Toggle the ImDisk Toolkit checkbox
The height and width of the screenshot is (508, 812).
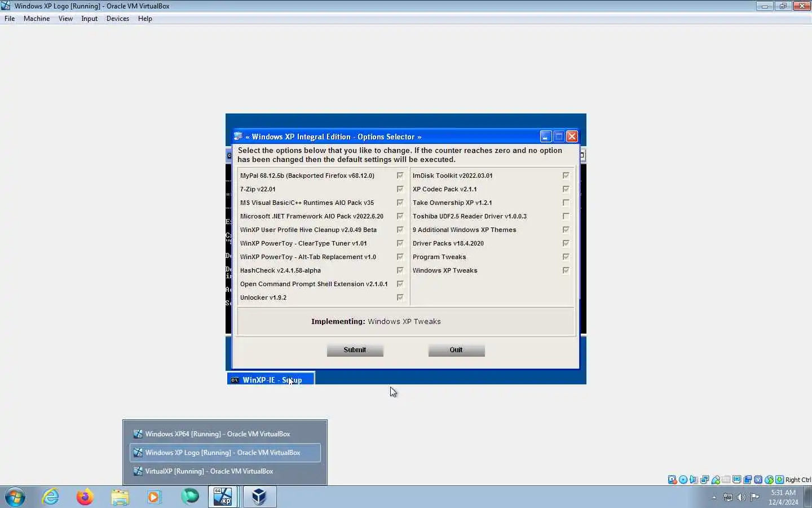pos(566,176)
